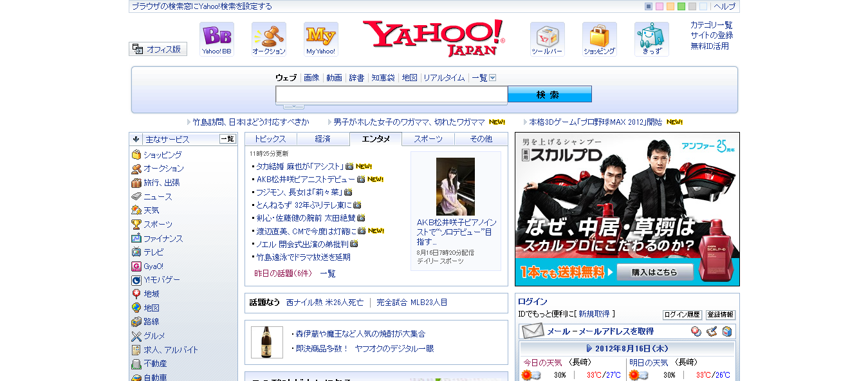Open the 一覧 button in 主なサービス header
The height and width of the screenshot is (381, 868).
[228, 139]
